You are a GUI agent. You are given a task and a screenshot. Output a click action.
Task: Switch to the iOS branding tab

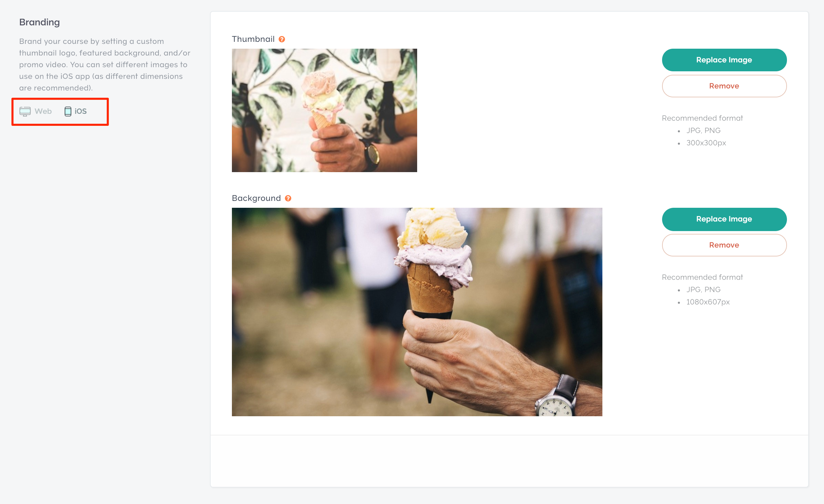[x=75, y=111]
